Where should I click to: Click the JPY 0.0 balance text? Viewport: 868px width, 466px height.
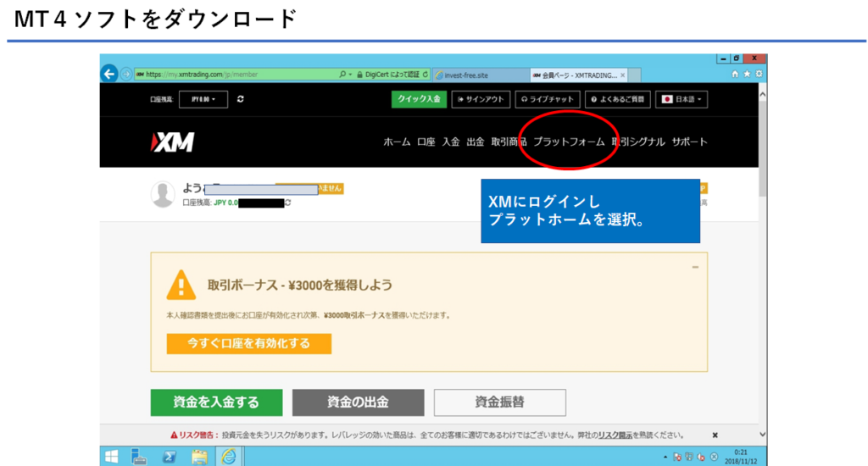225,203
